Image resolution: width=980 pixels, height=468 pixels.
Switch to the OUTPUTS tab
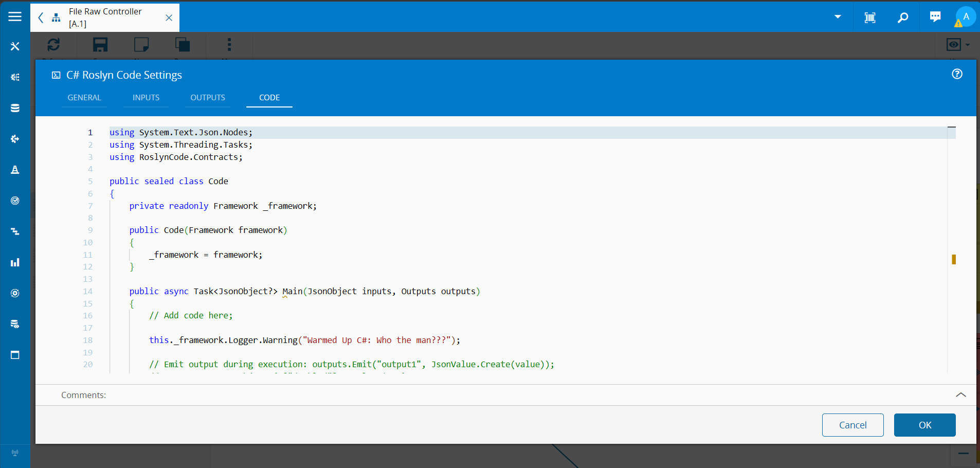[208, 98]
